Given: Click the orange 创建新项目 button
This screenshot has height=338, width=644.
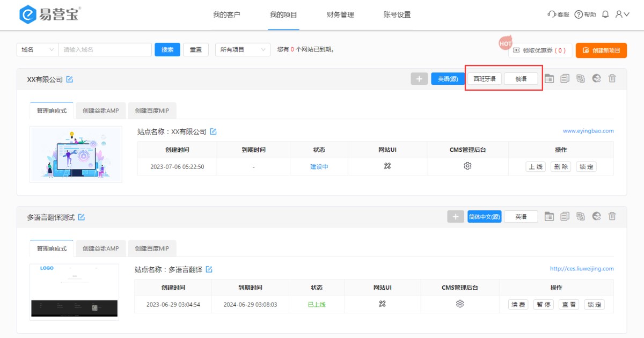Looking at the screenshot, I should 601,50.
